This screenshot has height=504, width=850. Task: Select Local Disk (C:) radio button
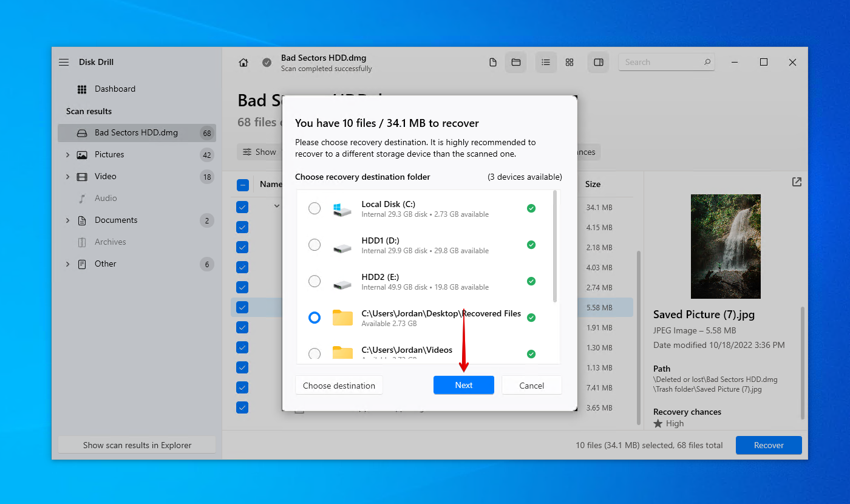click(x=314, y=208)
